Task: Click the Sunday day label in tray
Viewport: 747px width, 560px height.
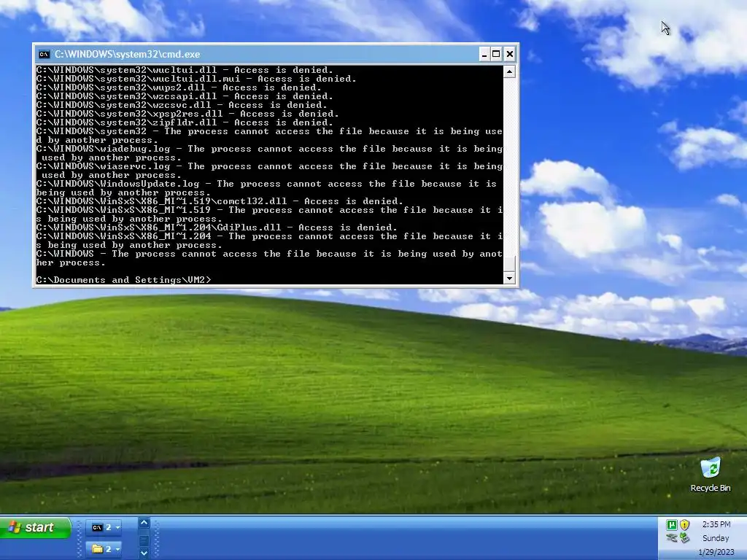Action: pyautogui.click(x=716, y=538)
